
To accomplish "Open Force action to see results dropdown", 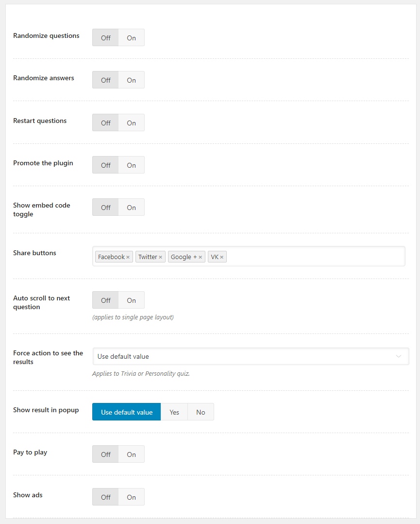I will [243, 356].
